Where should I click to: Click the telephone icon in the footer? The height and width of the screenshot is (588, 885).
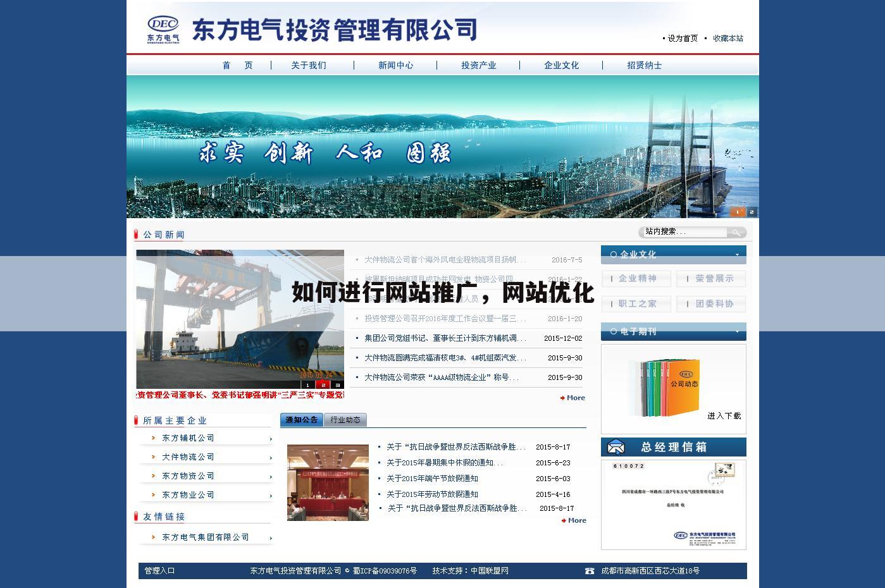[x=590, y=571]
